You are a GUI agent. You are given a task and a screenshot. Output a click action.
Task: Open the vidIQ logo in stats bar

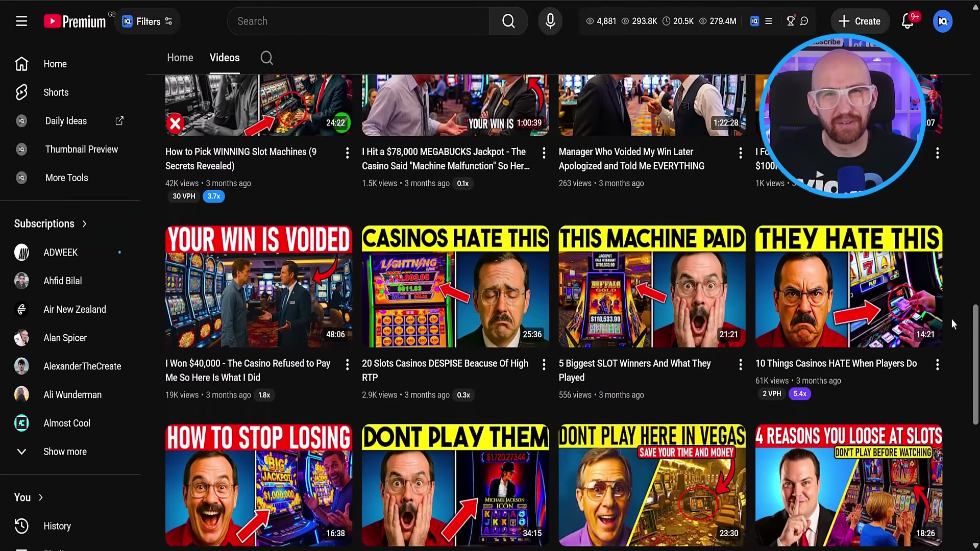754,21
